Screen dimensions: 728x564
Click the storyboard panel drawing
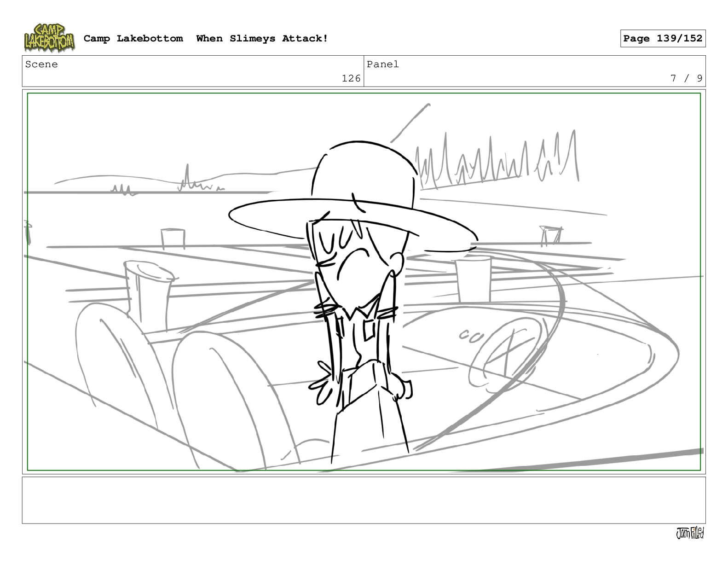364,282
